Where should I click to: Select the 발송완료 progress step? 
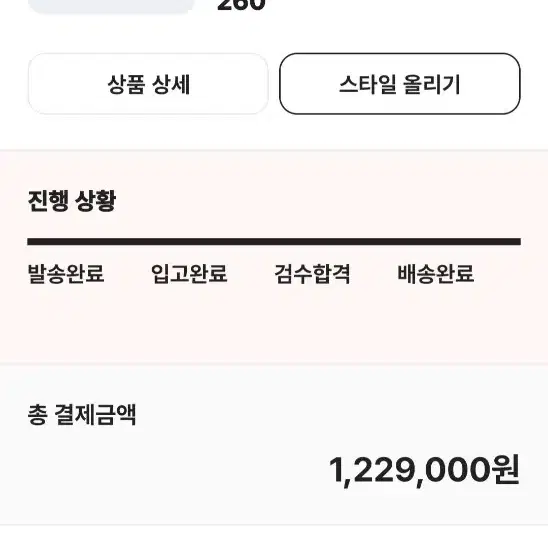pyautogui.click(x=66, y=274)
